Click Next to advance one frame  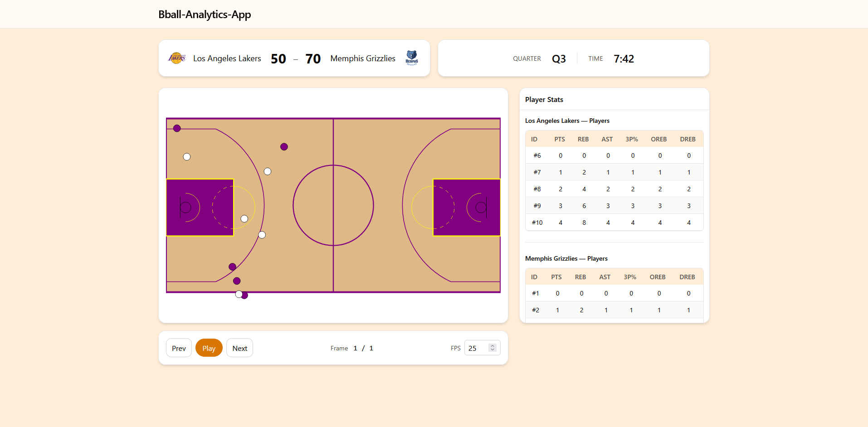(239, 348)
